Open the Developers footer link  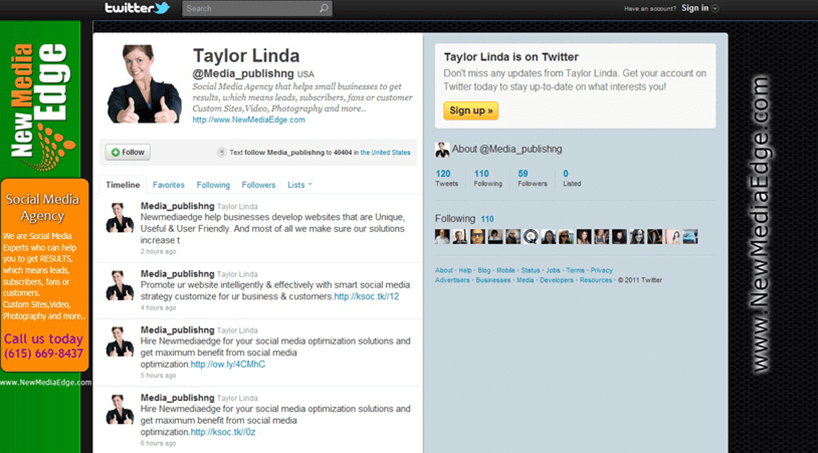point(557,280)
